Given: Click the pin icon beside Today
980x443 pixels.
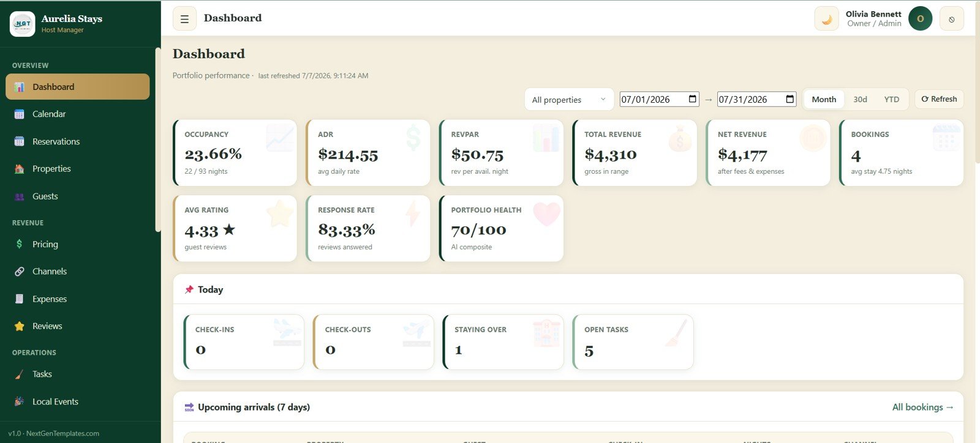Looking at the screenshot, I should click(x=189, y=289).
